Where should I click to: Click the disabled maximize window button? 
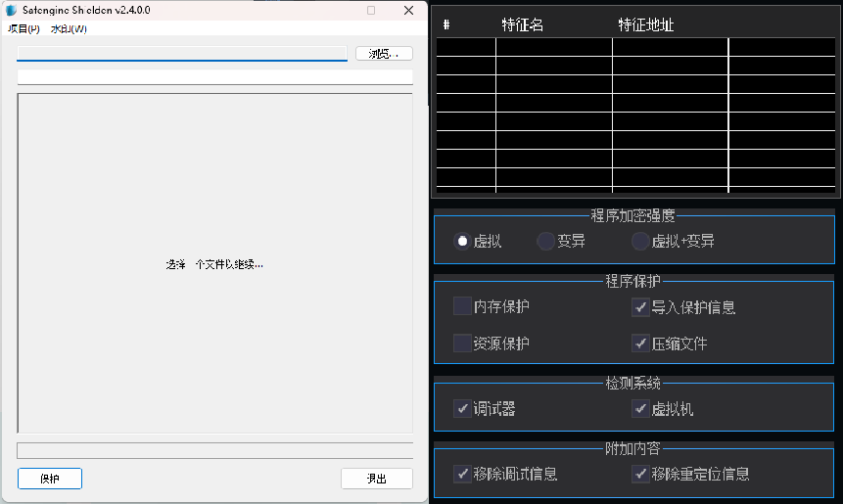click(371, 10)
